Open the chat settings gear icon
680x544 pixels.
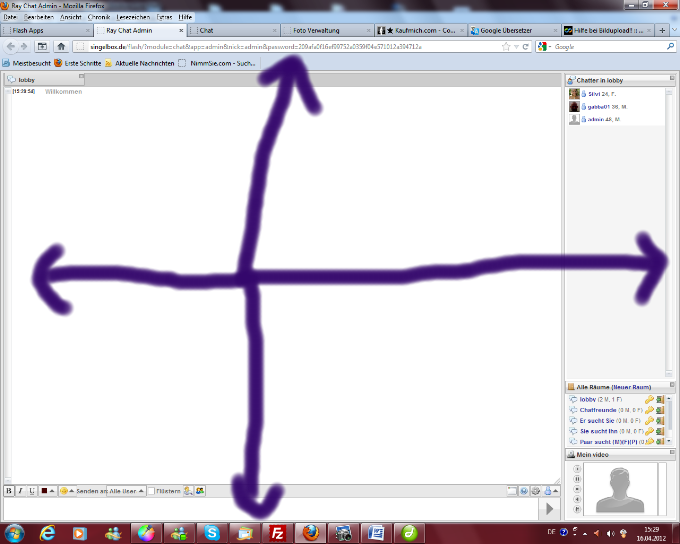pos(536,491)
